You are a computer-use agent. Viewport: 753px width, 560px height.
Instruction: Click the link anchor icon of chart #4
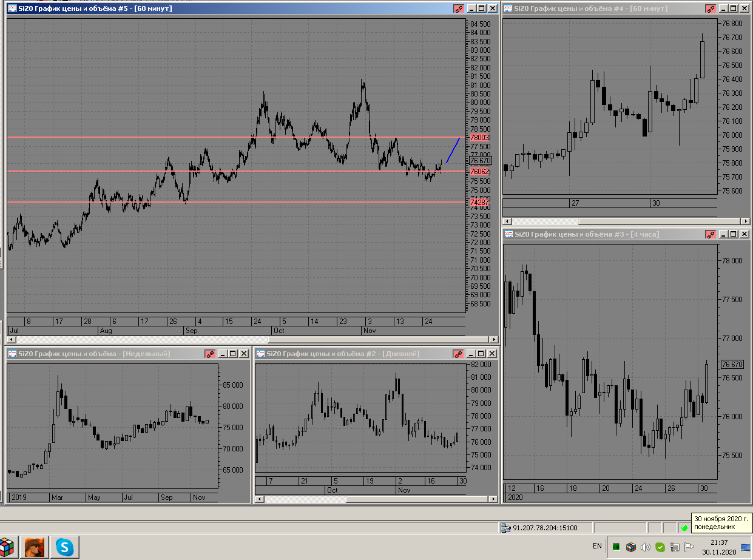pos(710,8)
